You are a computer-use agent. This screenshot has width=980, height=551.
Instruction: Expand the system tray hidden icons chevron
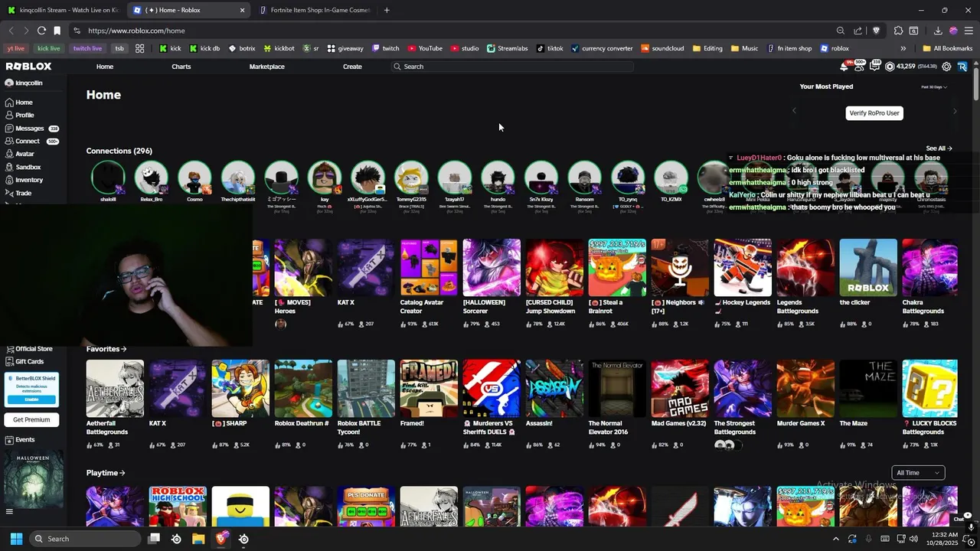click(x=835, y=539)
